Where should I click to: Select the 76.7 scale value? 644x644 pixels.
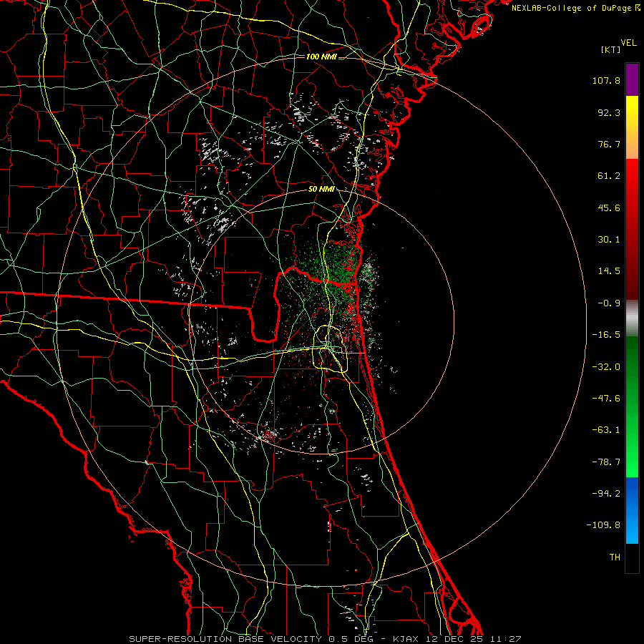609,144
